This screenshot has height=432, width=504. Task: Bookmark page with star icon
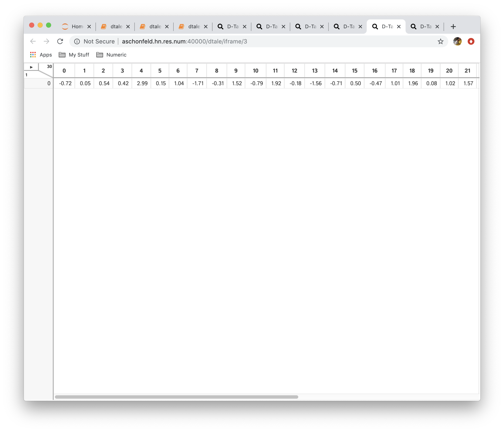click(440, 41)
